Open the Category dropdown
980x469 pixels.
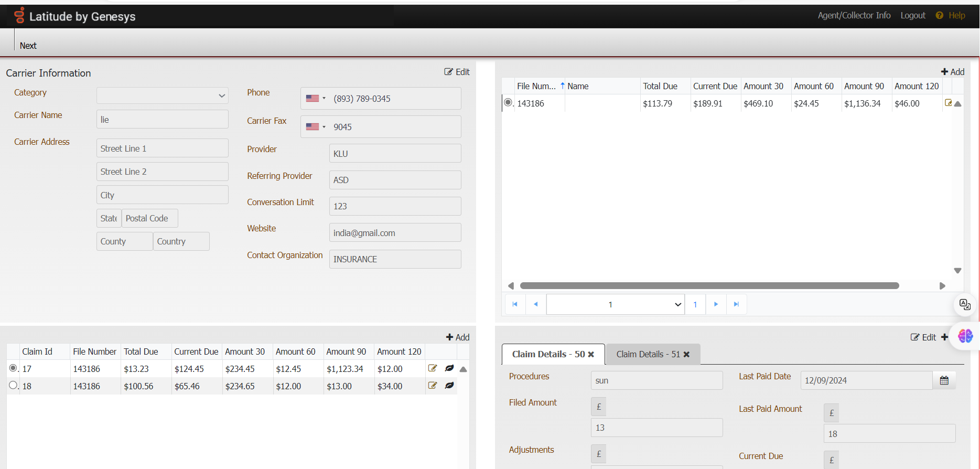(163, 95)
